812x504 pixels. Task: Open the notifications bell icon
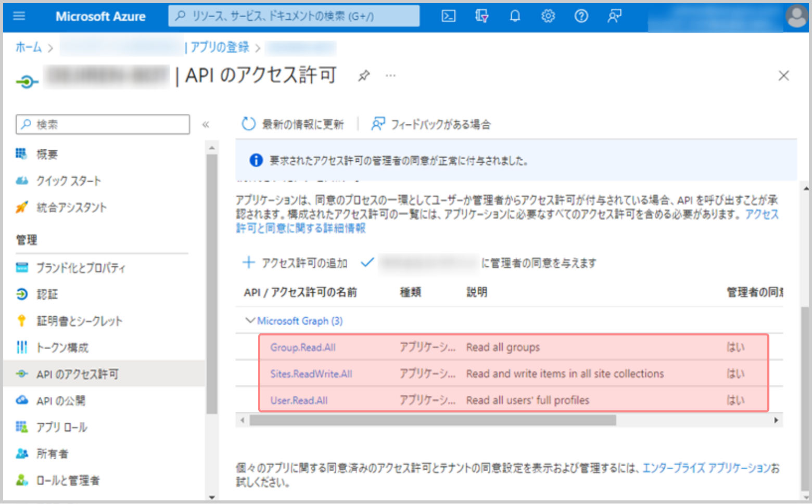coord(515,16)
